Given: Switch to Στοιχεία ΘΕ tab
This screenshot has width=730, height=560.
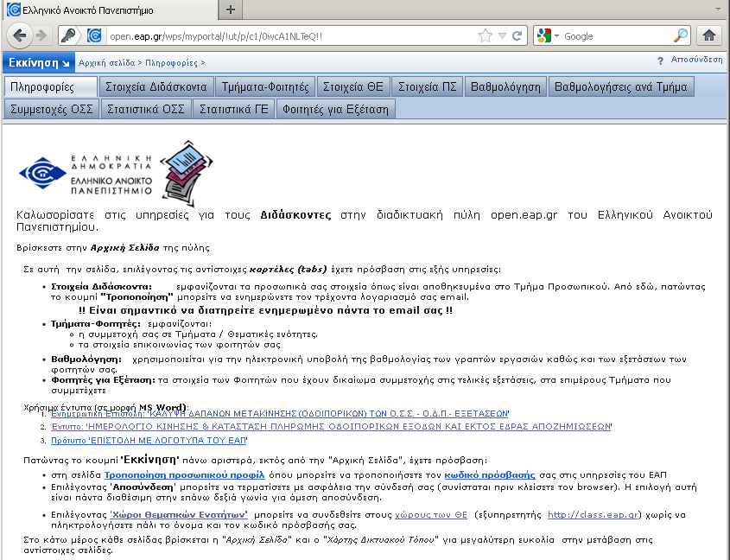Looking at the screenshot, I should [x=353, y=87].
